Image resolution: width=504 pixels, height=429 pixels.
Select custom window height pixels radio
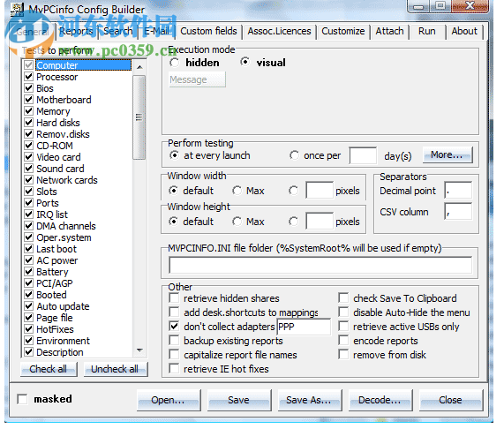[x=293, y=222]
